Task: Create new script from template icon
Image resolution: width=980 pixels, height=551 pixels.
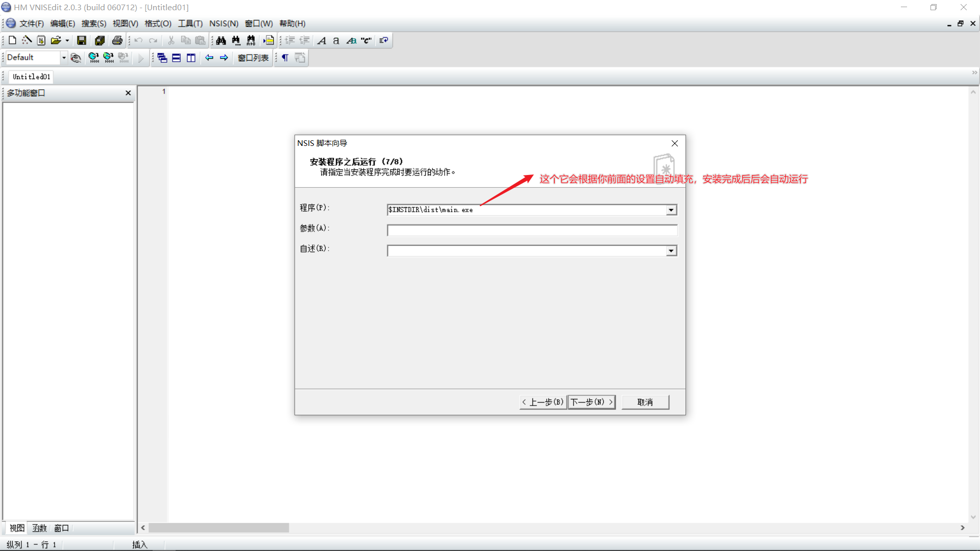Action: pyautogui.click(x=41, y=40)
